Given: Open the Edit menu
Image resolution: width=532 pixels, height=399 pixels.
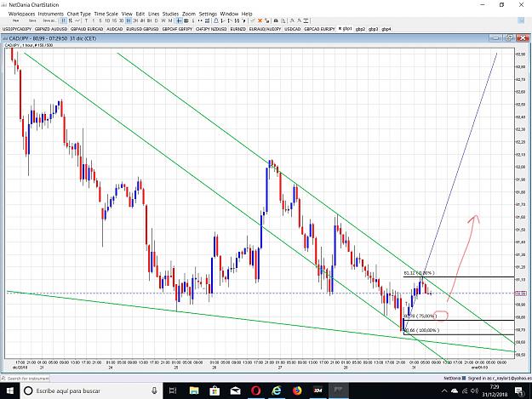Looking at the screenshot, I should pyautogui.click(x=140, y=14).
